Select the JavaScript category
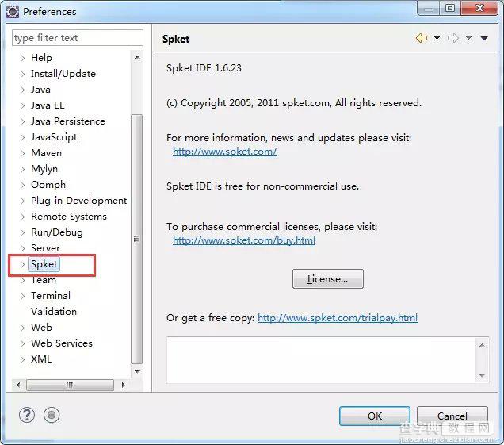The image size is (504, 445). coord(54,137)
